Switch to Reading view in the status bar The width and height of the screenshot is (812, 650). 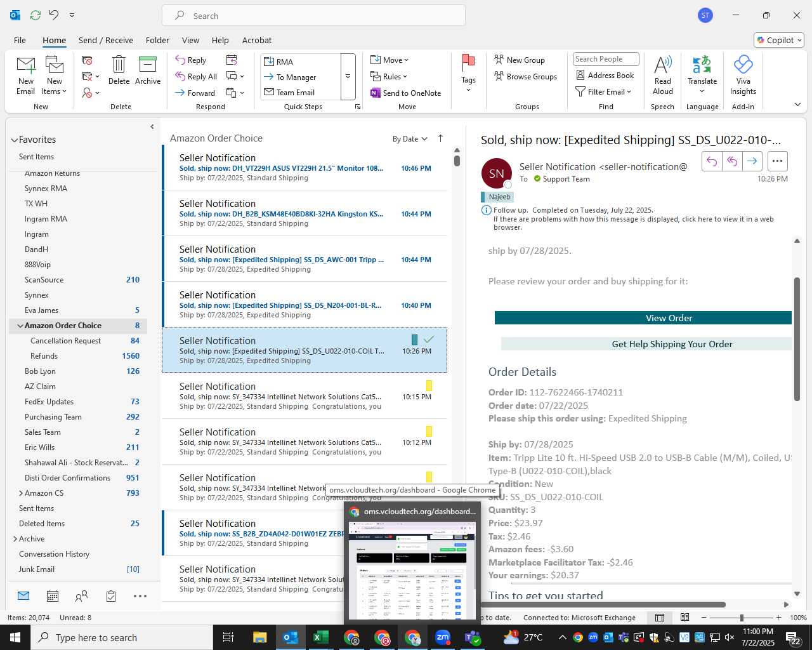coord(684,618)
